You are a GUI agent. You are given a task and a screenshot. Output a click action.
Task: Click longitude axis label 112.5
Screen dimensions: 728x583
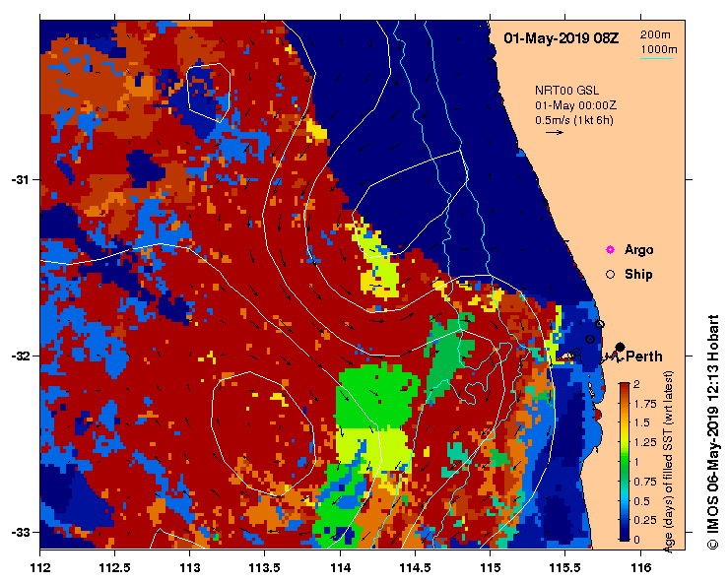(114, 567)
